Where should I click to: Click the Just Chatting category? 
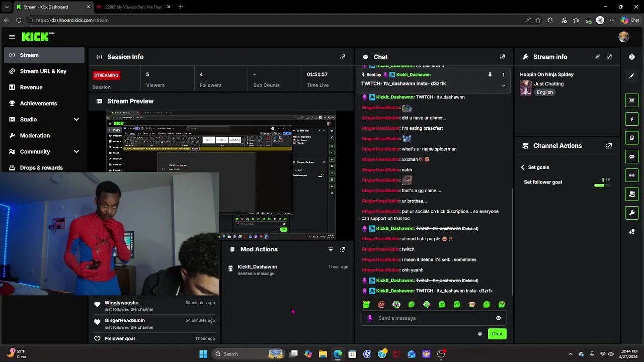[549, 84]
